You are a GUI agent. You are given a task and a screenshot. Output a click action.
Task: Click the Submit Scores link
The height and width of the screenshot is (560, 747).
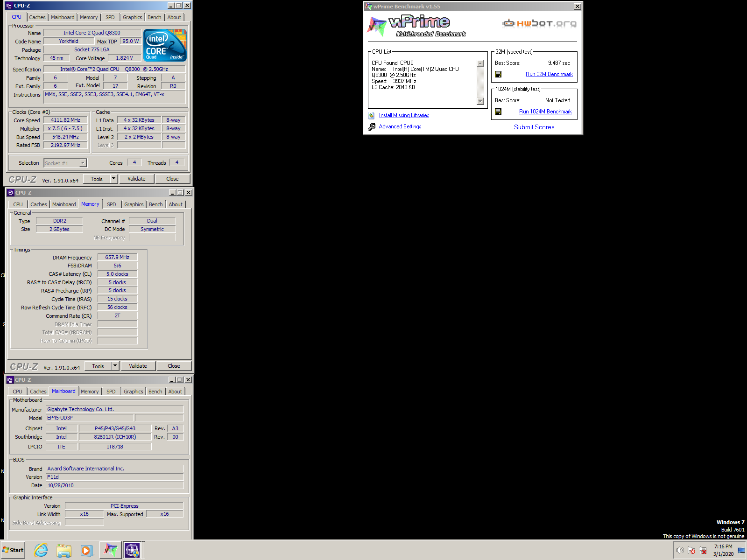[534, 127]
